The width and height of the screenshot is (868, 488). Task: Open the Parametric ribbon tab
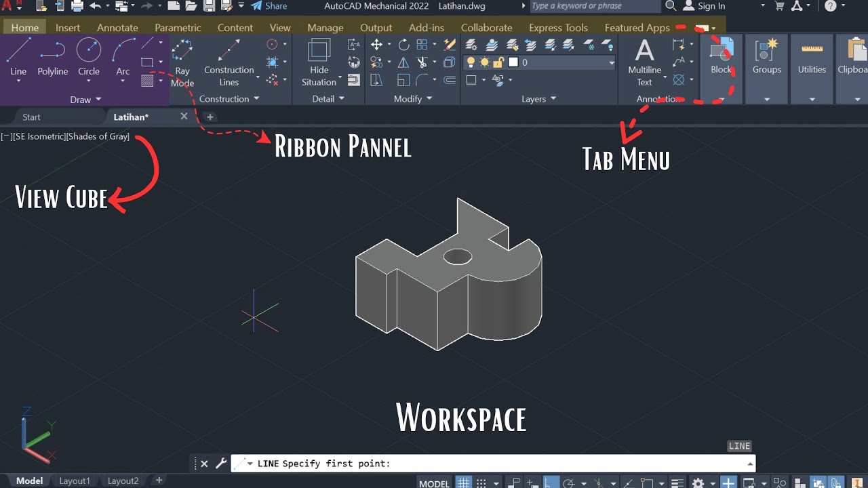click(x=178, y=28)
